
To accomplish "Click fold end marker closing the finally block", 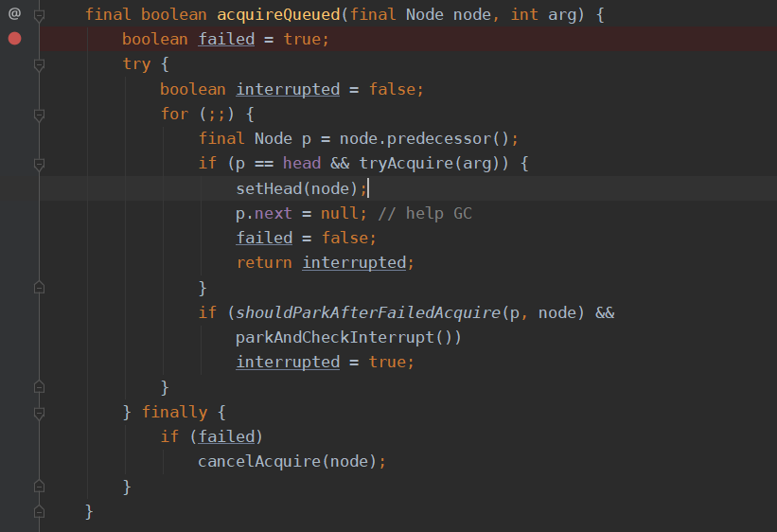I will coord(39,487).
